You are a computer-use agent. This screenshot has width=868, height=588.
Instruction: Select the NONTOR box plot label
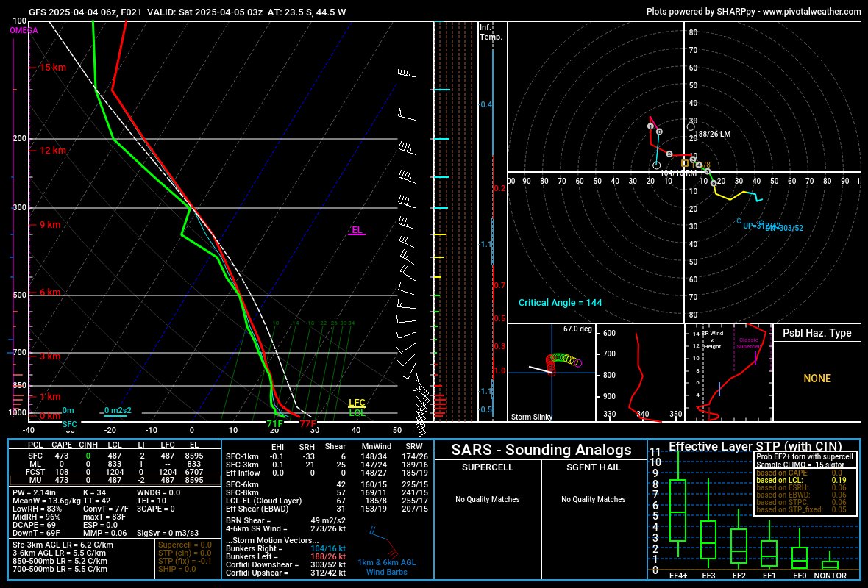[x=830, y=576]
